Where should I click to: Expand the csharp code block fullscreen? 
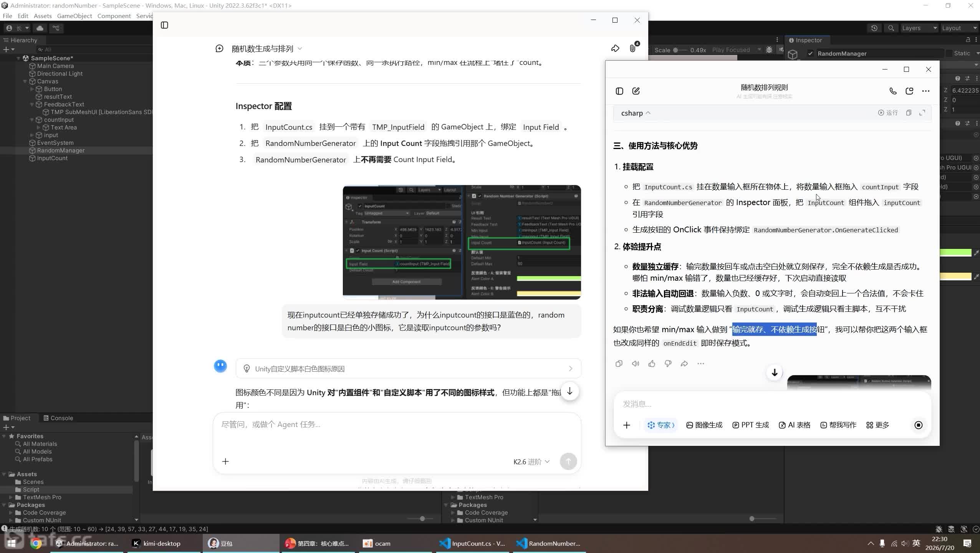tap(922, 113)
